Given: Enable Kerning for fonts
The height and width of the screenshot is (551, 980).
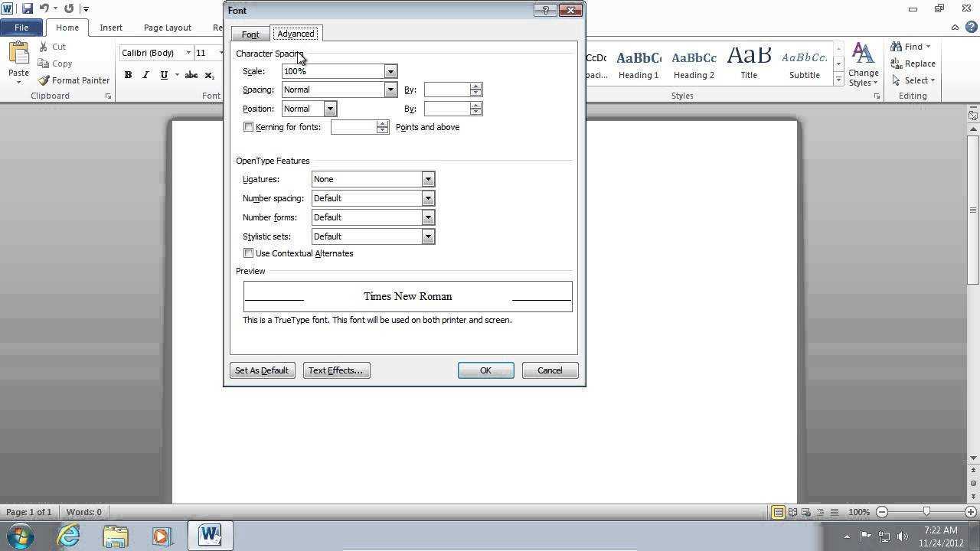Looking at the screenshot, I should [248, 126].
